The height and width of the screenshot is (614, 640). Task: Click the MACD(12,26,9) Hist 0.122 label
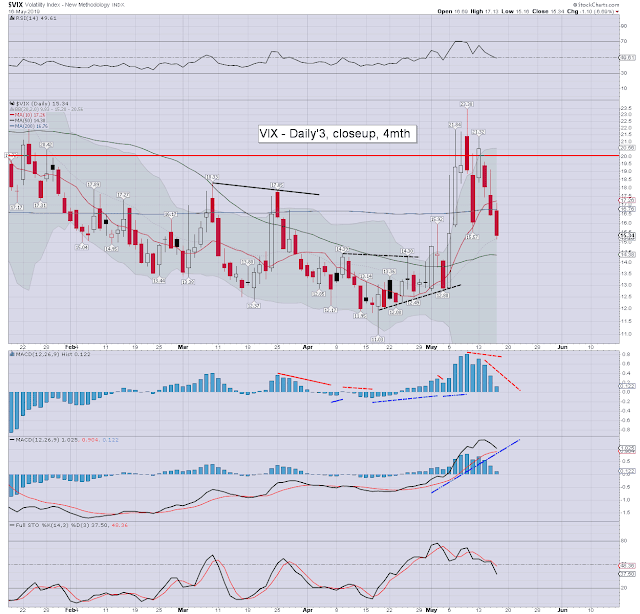coord(53,354)
